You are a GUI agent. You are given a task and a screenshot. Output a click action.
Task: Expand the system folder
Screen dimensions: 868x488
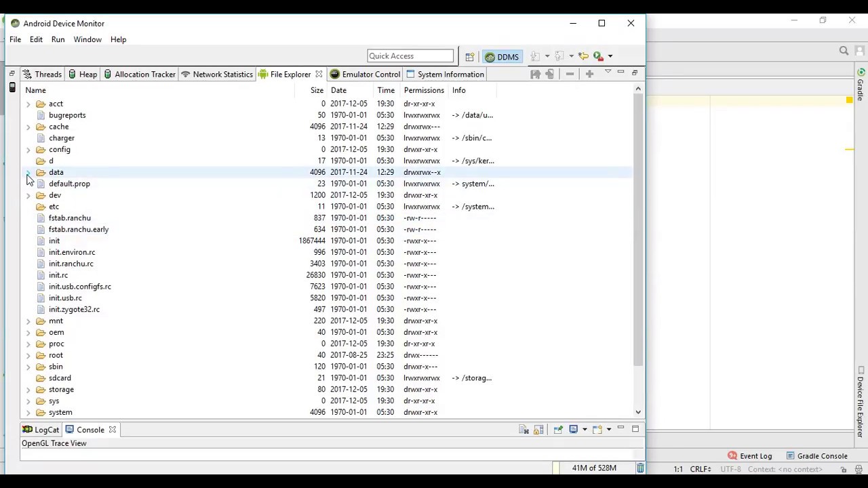[x=28, y=412]
